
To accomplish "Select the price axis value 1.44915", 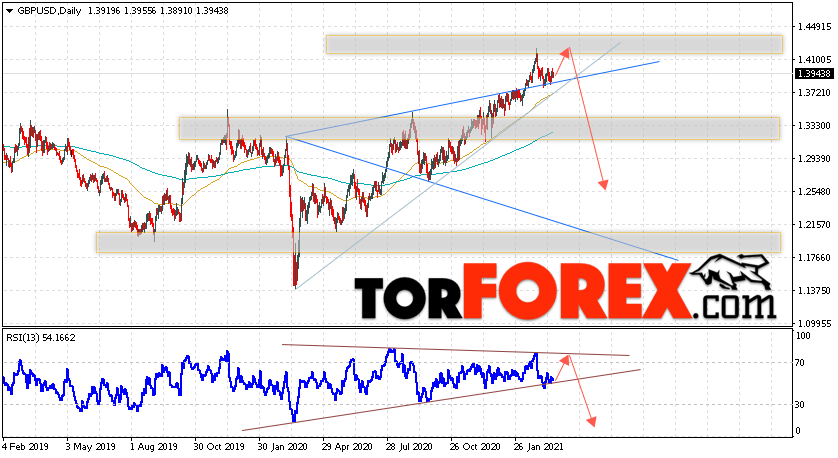I will pyautogui.click(x=814, y=26).
